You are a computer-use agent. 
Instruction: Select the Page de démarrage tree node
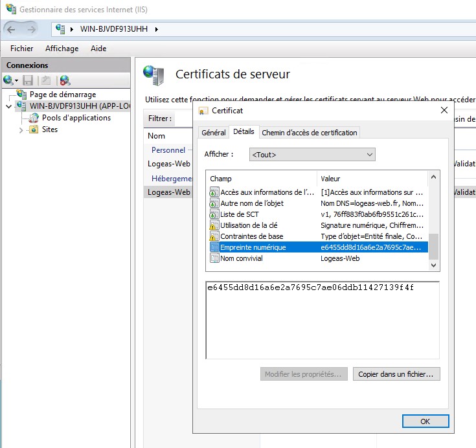(x=62, y=95)
